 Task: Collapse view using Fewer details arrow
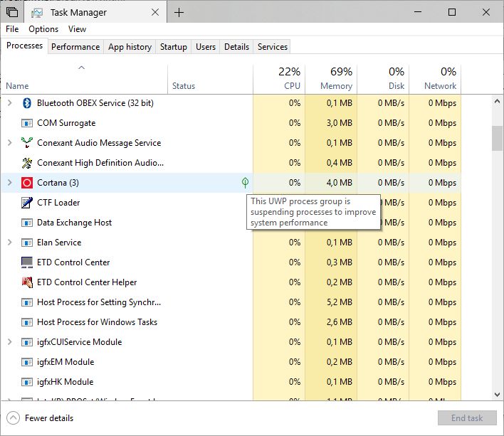13,418
